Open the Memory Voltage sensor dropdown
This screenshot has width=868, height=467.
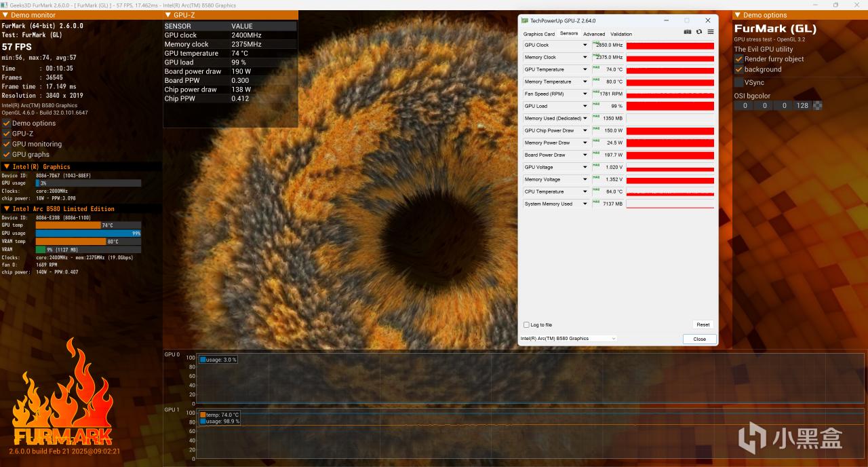(x=585, y=179)
